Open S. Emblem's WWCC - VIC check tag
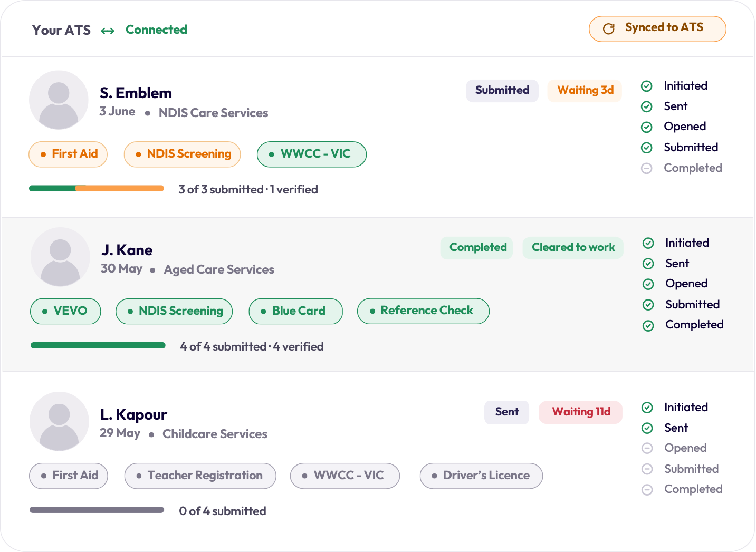The height and width of the screenshot is (552, 756). click(312, 154)
